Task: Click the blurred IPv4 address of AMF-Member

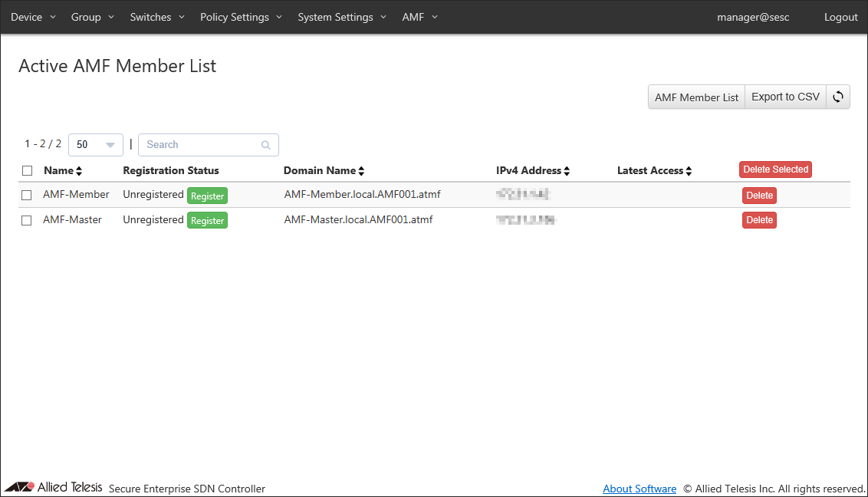Action: coord(523,194)
